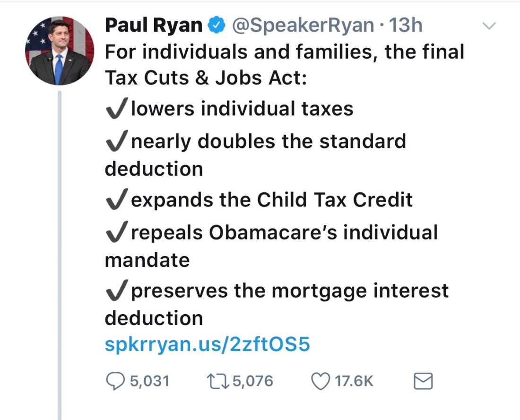Click the 17.6K likes count
Viewport: 520px width, 420px height.
354,381
